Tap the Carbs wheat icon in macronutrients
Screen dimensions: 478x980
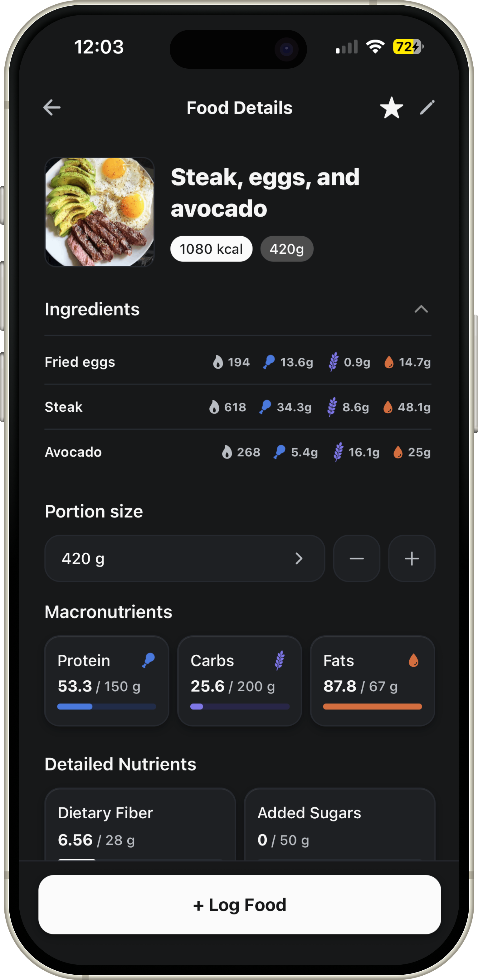pyautogui.click(x=280, y=660)
